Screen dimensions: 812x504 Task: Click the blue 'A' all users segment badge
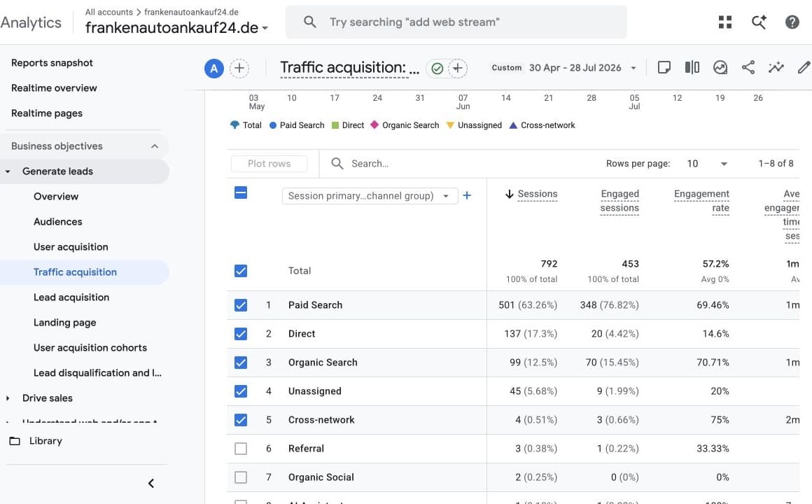[x=214, y=69]
